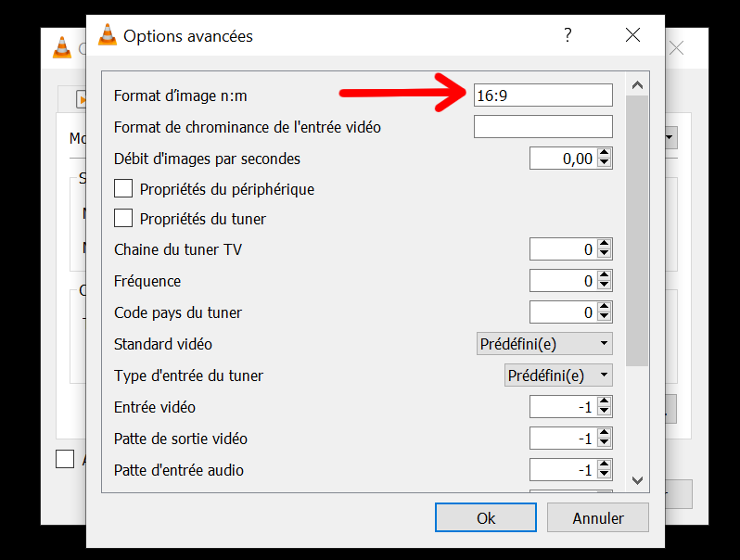The height and width of the screenshot is (560, 740).
Task: Click the chrominance format input field
Action: pos(543,127)
